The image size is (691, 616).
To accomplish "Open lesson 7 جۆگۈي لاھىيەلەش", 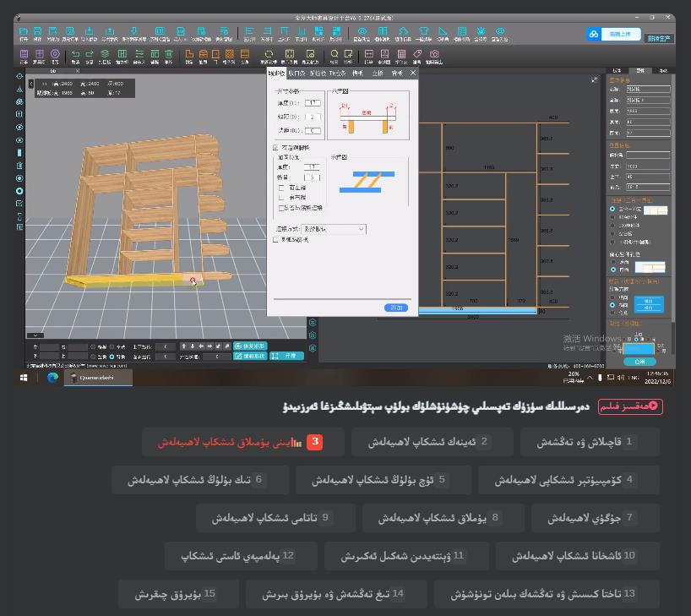I will coord(595,518).
